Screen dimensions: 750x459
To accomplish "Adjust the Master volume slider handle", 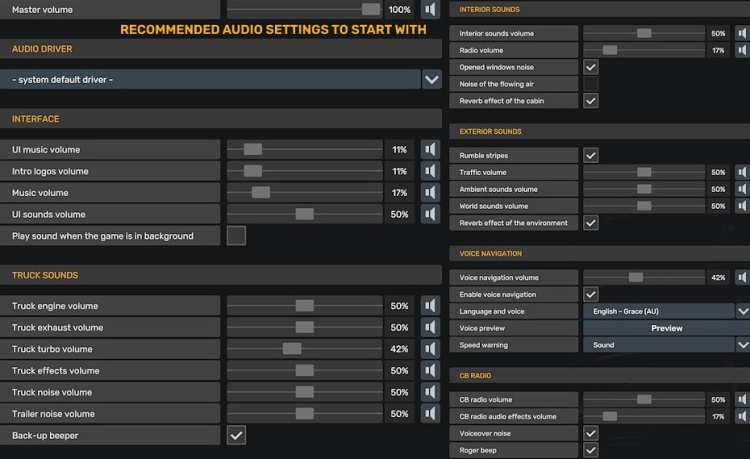I will point(371,9).
